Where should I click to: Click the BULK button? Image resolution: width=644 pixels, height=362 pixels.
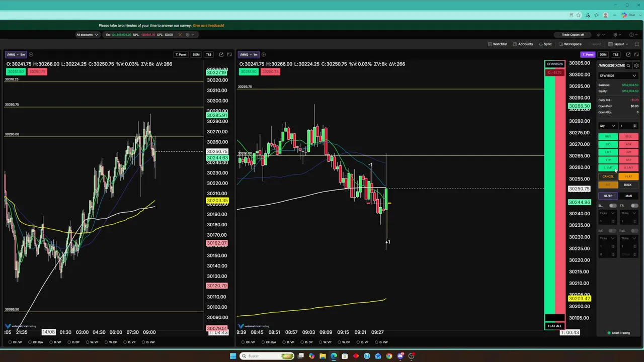[x=628, y=185]
